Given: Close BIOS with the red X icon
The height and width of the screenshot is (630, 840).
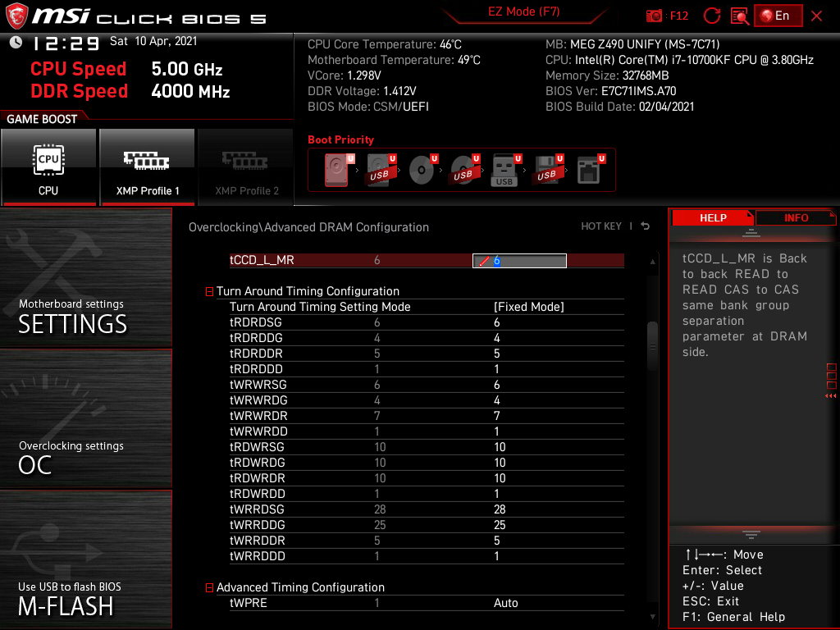Looking at the screenshot, I should (x=816, y=16).
